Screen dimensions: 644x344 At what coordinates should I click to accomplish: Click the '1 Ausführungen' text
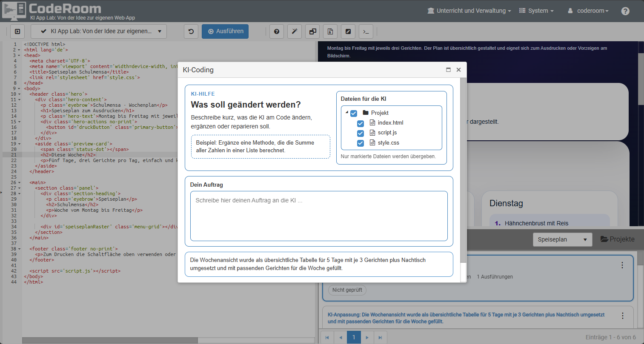[495, 277]
